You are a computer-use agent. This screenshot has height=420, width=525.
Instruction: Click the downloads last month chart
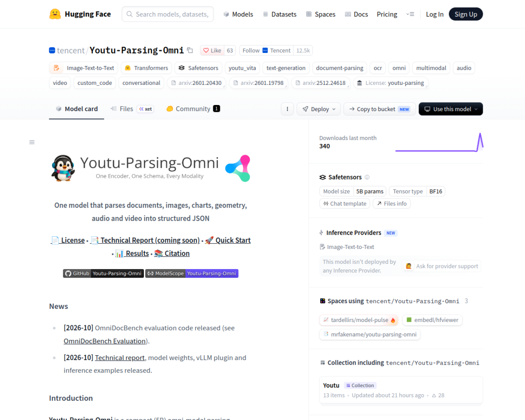tap(439, 142)
